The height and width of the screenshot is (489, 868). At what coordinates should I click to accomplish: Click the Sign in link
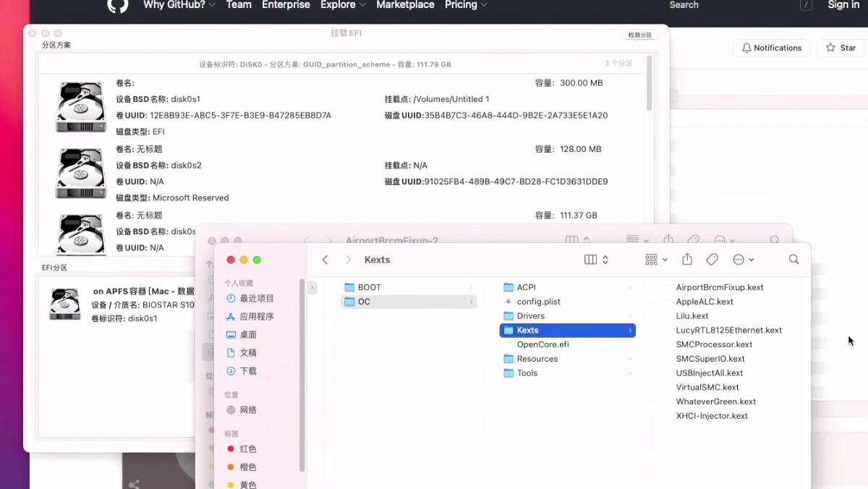click(x=843, y=5)
